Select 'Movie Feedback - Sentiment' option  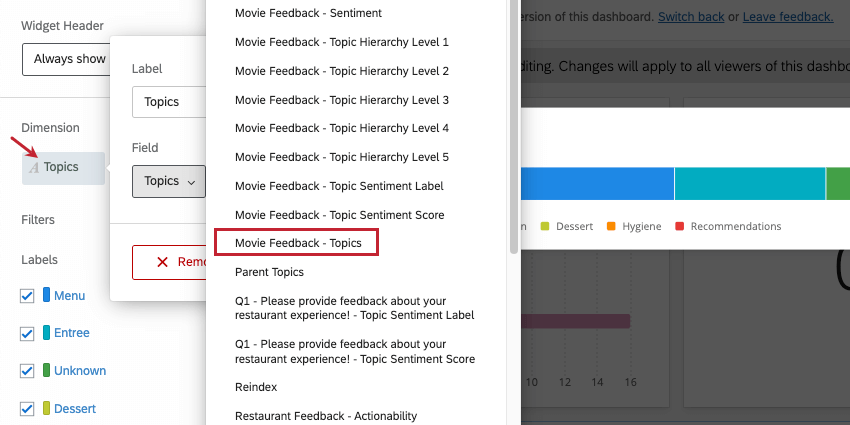(x=308, y=13)
